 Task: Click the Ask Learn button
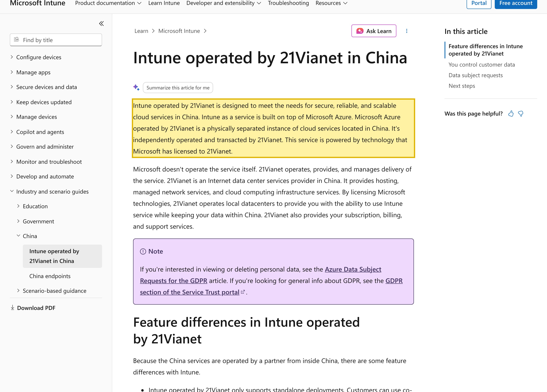[374, 31]
